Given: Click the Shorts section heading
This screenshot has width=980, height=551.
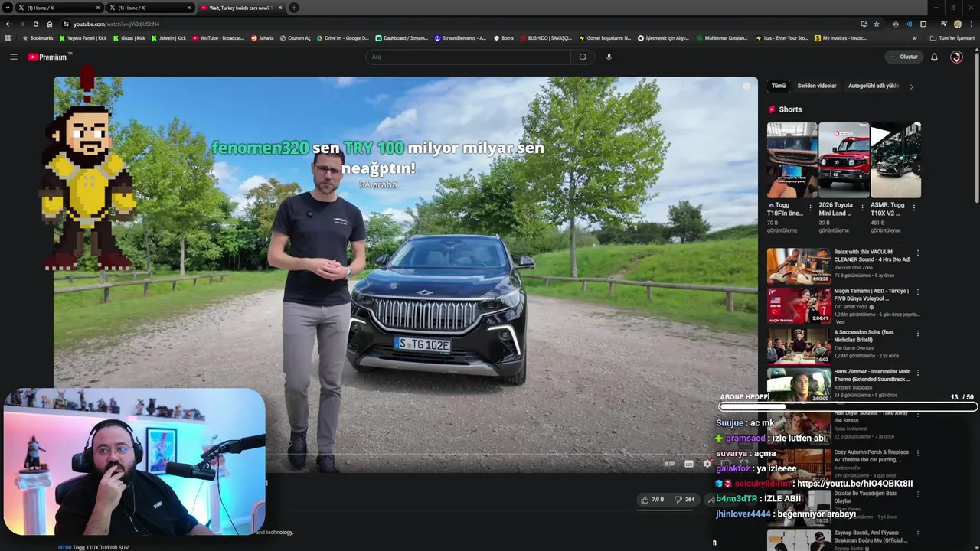Looking at the screenshot, I should (x=790, y=109).
